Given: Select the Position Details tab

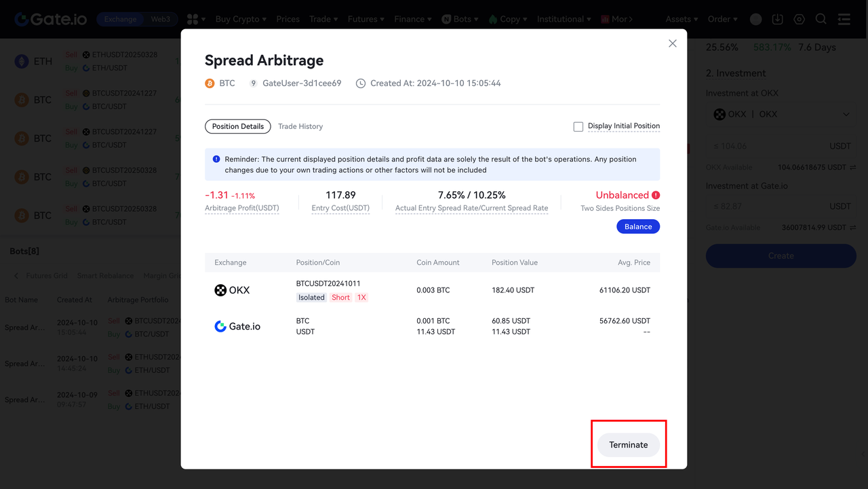Looking at the screenshot, I should click(x=237, y=126).
